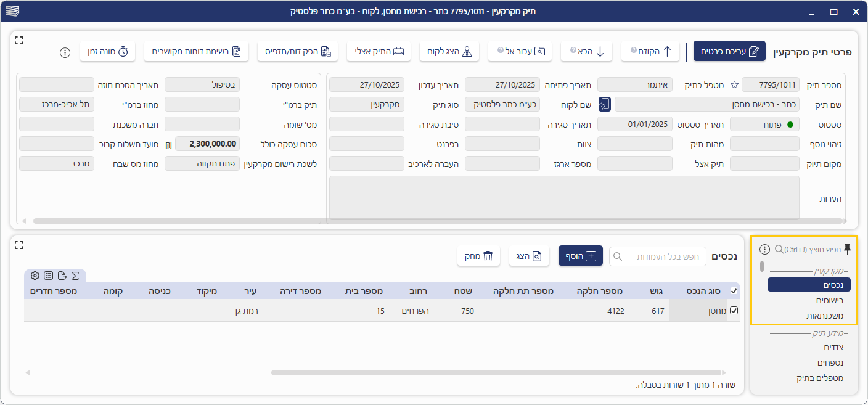The height and width of the screenshot is (405, 868).
Task: Open table settings gear icon
Action: click(x=35, y=276)
